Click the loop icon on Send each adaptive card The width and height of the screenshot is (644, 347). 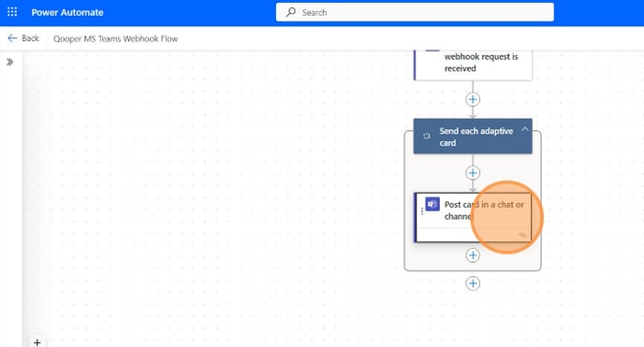pos(426,137)
